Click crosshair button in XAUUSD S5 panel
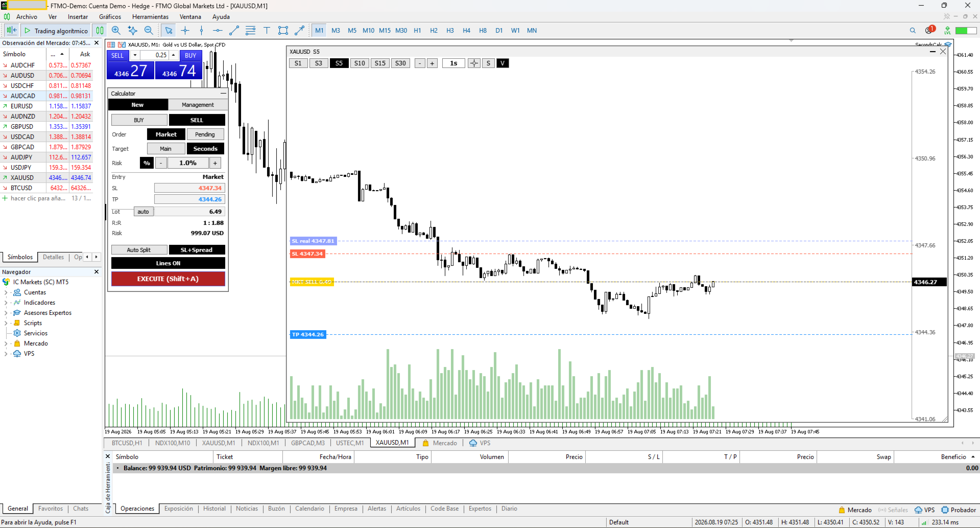 pyautogui.click(x=474, y=63)
